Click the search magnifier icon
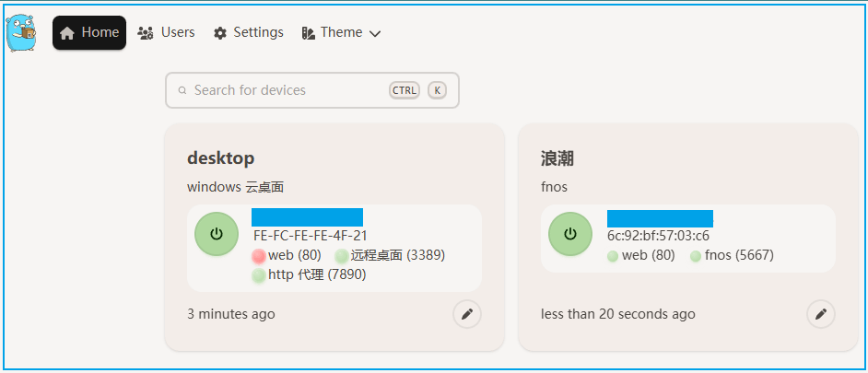The width and height of the screenshot is (868, 373). click(x=182, y=90)
